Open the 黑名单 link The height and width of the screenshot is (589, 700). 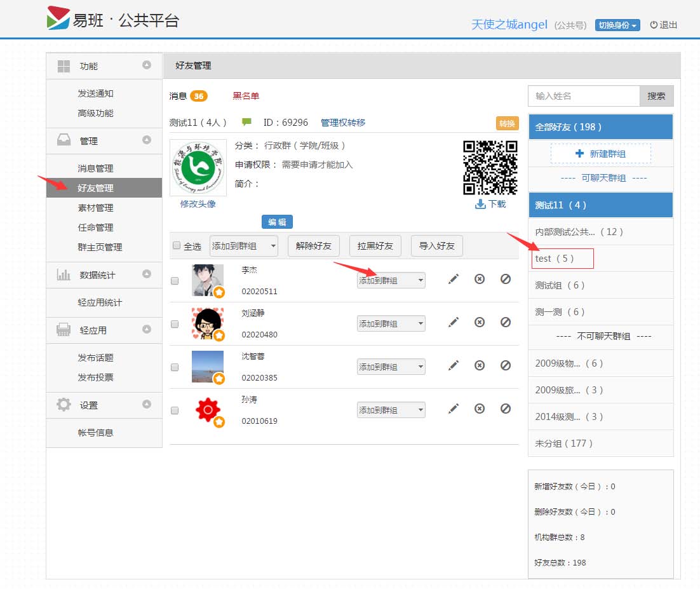pyautogui.click(x=246, y=96)
